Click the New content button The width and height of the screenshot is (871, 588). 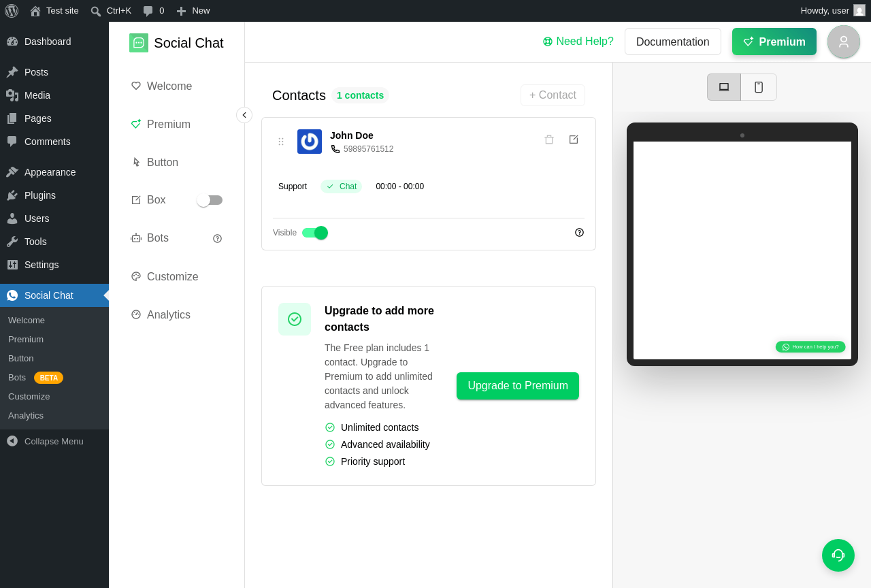[x=193, y=11]
